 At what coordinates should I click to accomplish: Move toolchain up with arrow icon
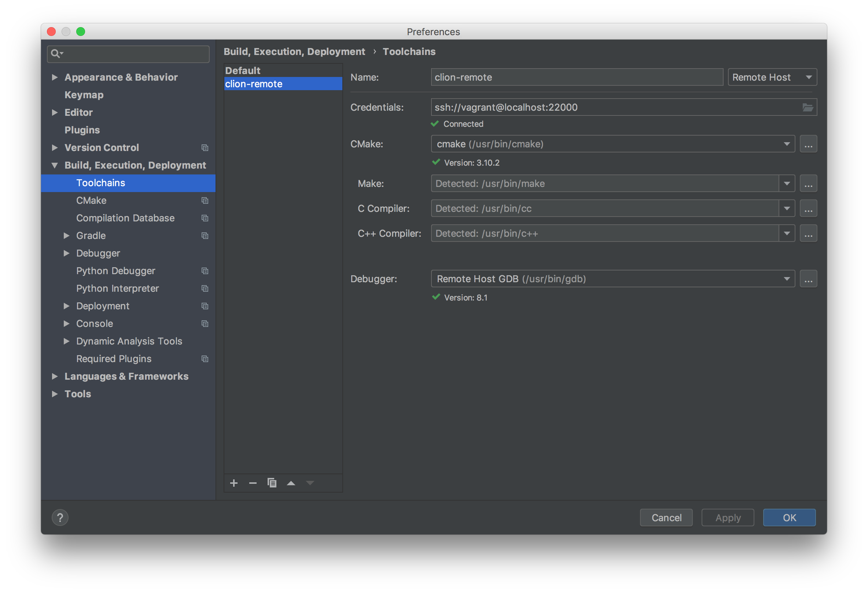coord(291,483)
